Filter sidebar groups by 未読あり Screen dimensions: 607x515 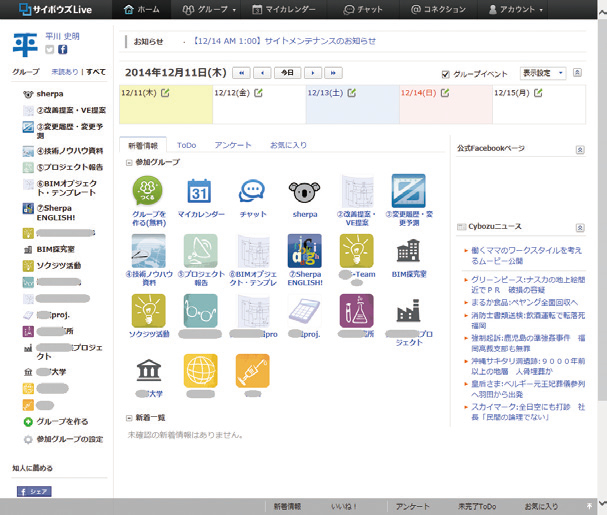click(65, 72)
